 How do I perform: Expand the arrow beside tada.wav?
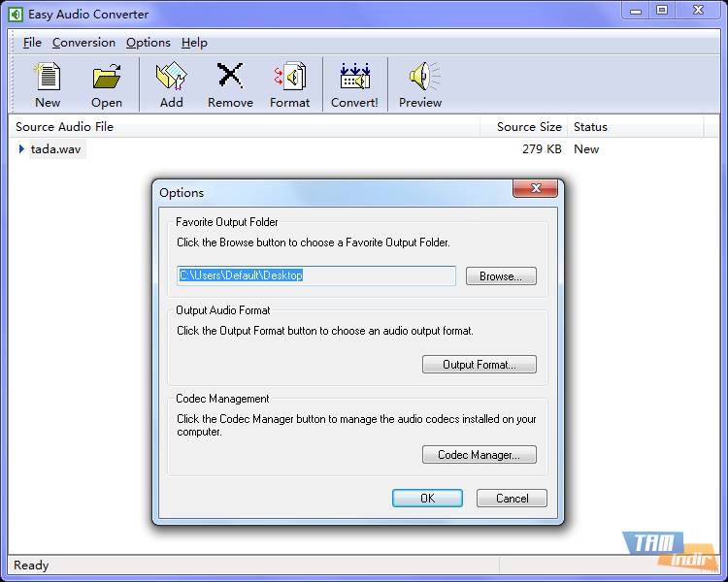(21, 149)
